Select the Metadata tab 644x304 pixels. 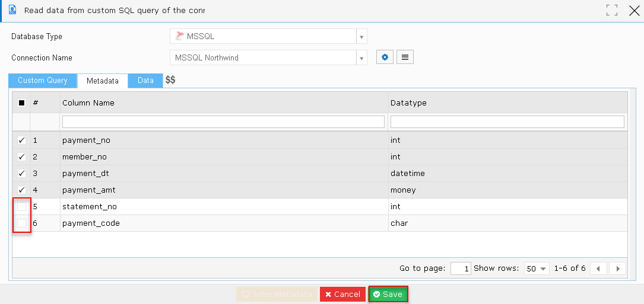pos(103,81)
